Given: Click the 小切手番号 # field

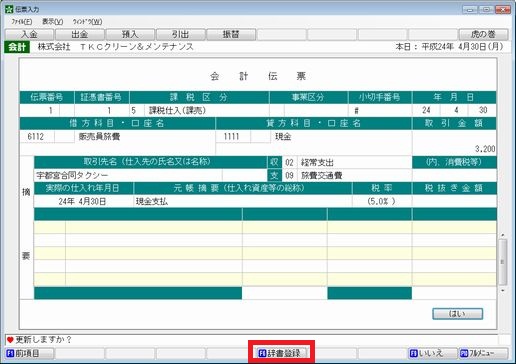Looking at the screenshot, I should pyautogui.click(x=380, y=110).
